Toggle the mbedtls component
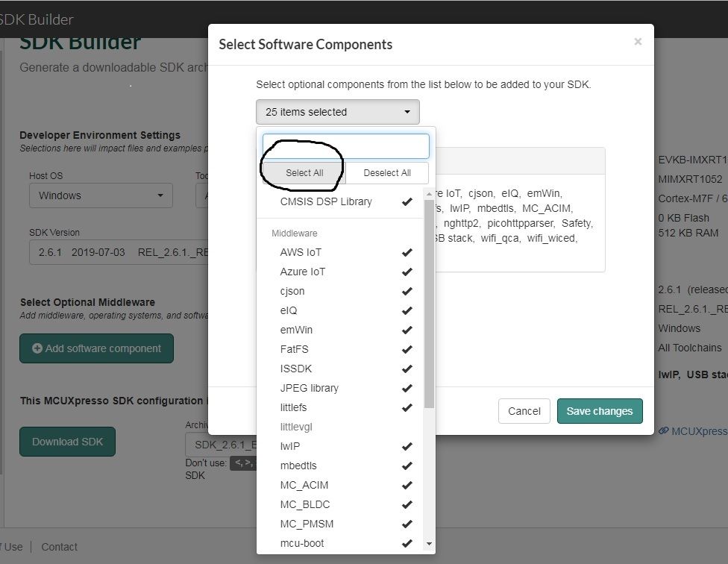 [340, 466]
